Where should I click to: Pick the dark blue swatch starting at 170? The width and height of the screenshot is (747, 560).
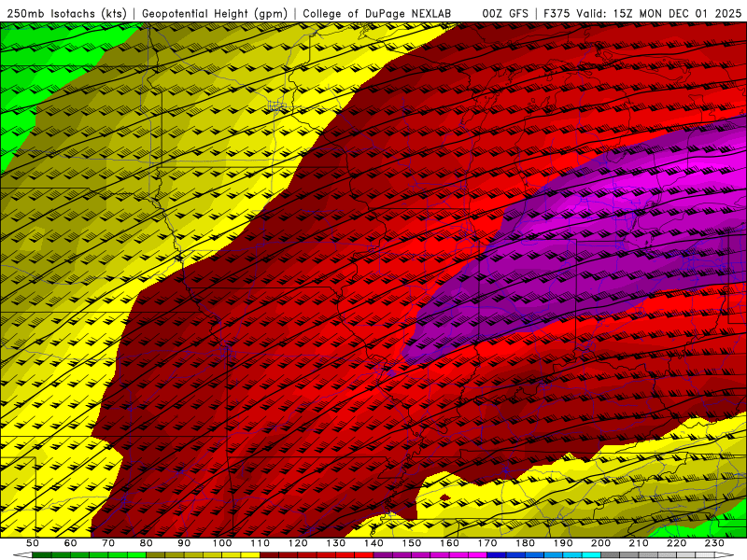pyautogui.click(x=497, y=554)
